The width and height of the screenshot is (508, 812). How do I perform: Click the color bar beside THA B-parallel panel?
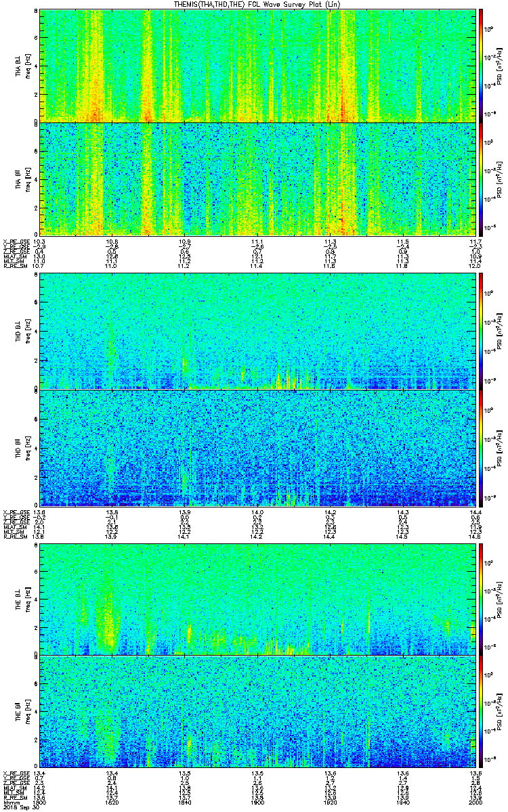pos(481,179)
